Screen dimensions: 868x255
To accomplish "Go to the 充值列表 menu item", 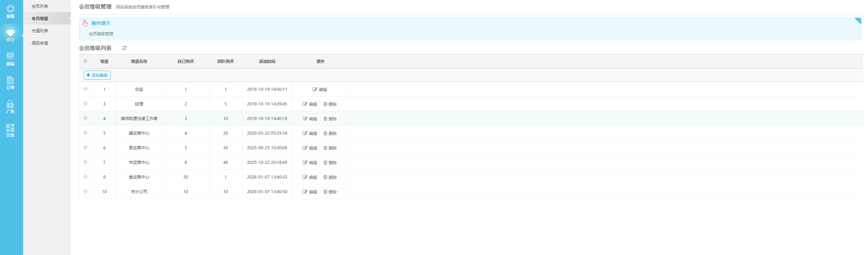I will (40, 31).
